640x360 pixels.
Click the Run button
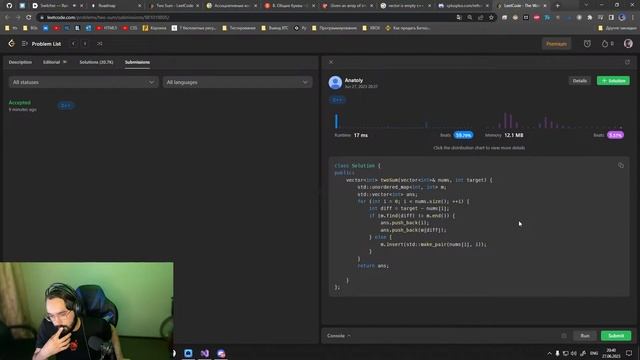pyautogui.click(x=585, y=336)
